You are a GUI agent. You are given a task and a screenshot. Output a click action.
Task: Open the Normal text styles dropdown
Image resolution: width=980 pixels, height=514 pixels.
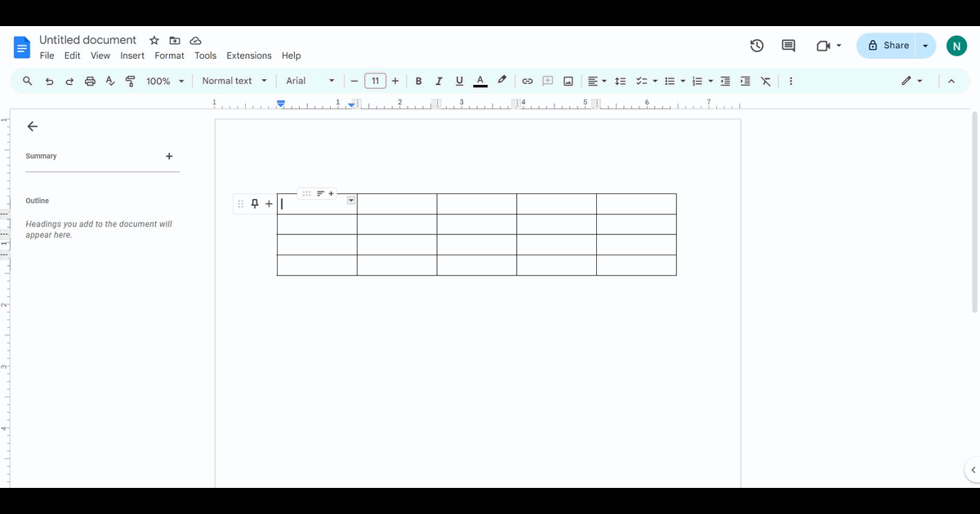click(x=234, y=81)
